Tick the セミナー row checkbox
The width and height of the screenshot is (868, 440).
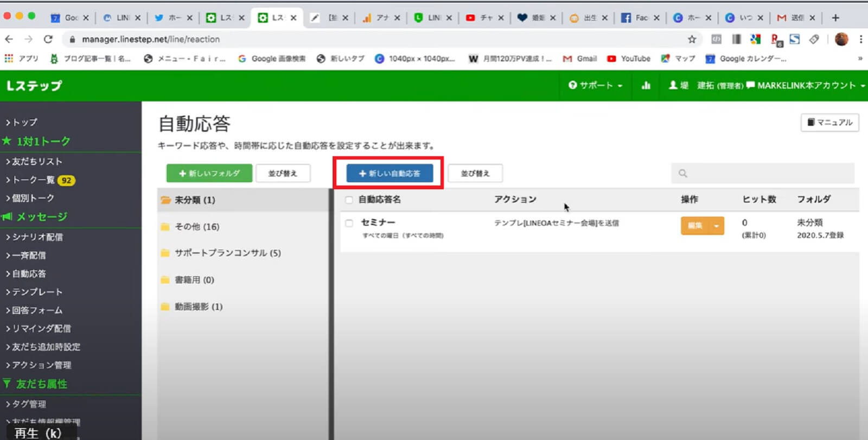pyautogui.click(x=349, y=223)
